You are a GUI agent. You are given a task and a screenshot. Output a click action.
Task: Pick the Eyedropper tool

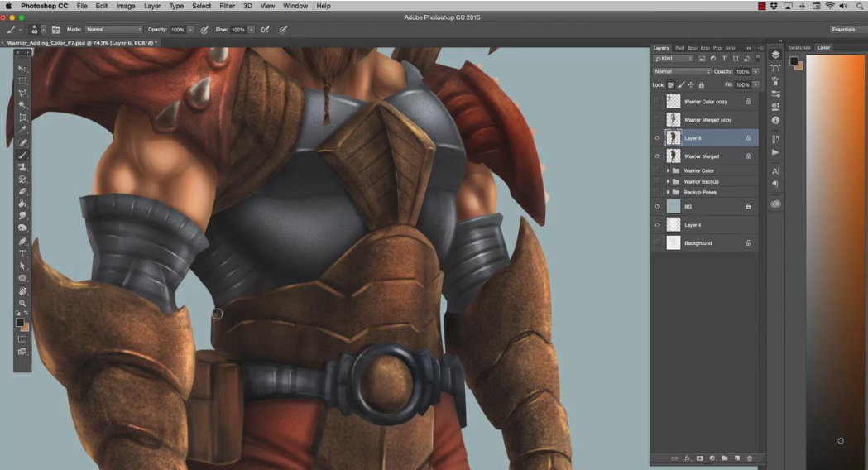(x=23, y=130)
